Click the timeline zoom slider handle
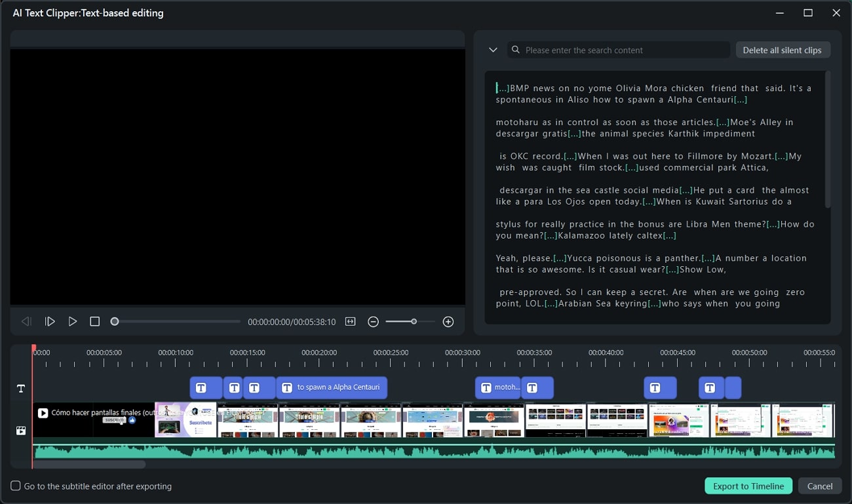 click(414, 322)
